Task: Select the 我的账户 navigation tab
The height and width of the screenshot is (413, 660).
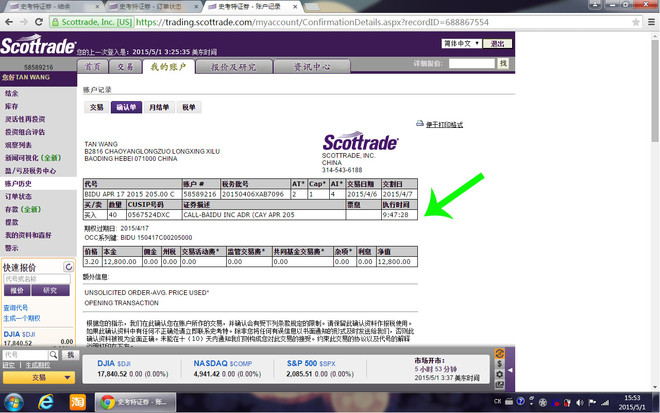Action: click(168, 67)
